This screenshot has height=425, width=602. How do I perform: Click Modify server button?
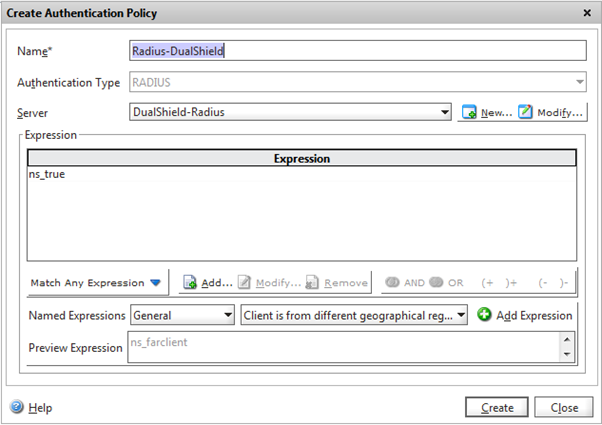[x=551, y=113]
